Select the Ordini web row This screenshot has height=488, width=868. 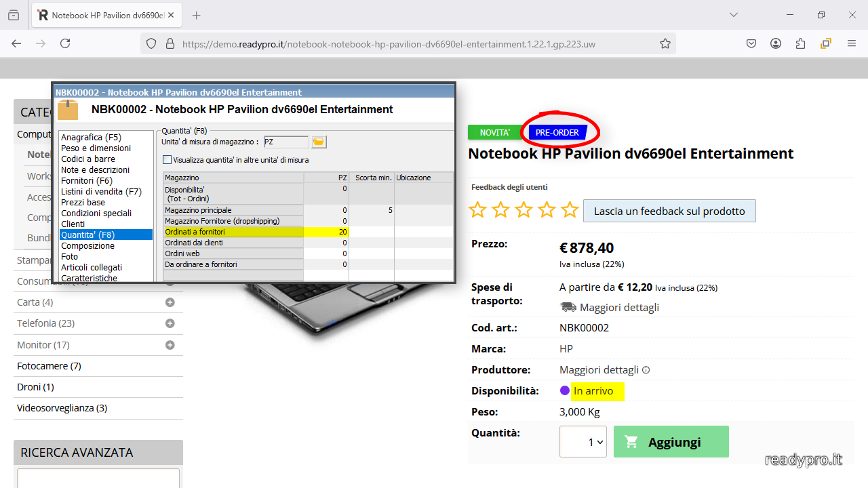click(x=309, y=253)
